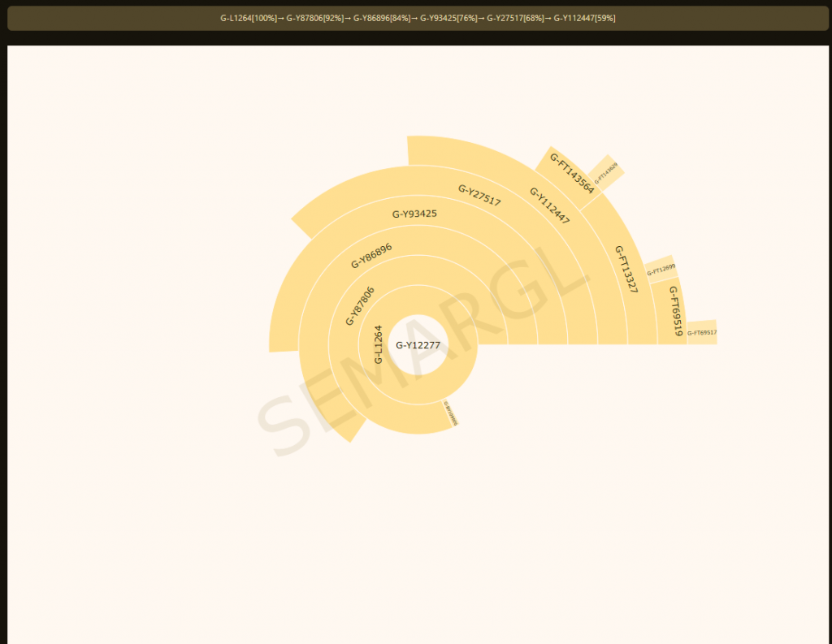Viewport: 832px width, 644px height.
Task: Jump to G-Y93425[76%] in the breadcrumb
Action: pos(448,19)
